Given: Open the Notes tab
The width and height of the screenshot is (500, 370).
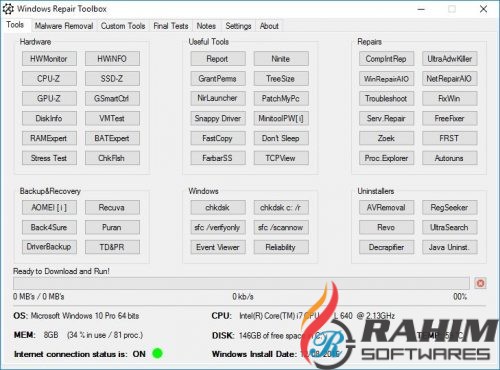Looking at the screenshot, I should click(x=206, y=26).
